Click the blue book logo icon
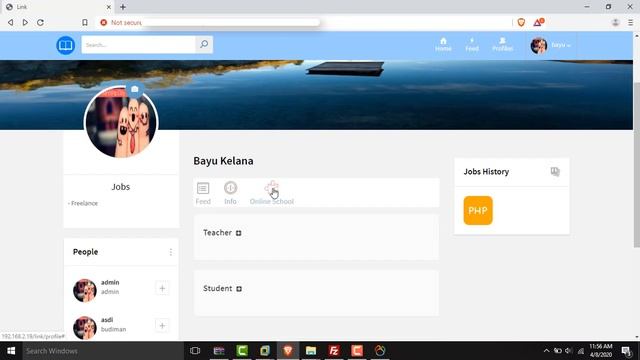This screenshot has height=360, width=640. (x=65, y=45)
